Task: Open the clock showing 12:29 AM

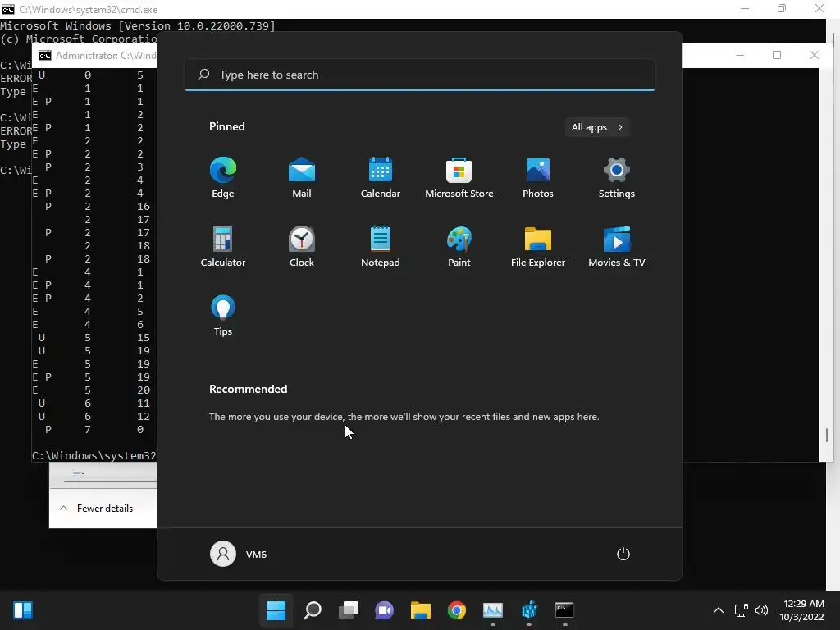Action: click(802, 610)
